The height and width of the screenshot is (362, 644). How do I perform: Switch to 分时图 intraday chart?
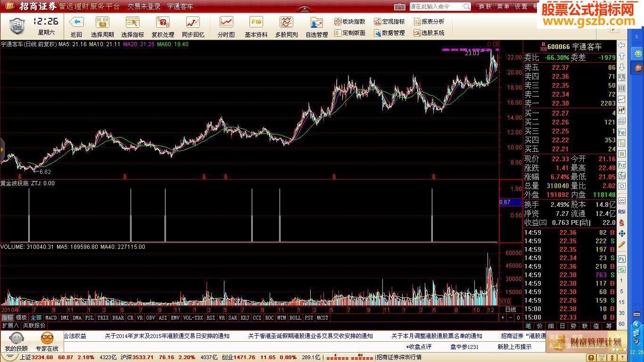[x=226, y=26]
